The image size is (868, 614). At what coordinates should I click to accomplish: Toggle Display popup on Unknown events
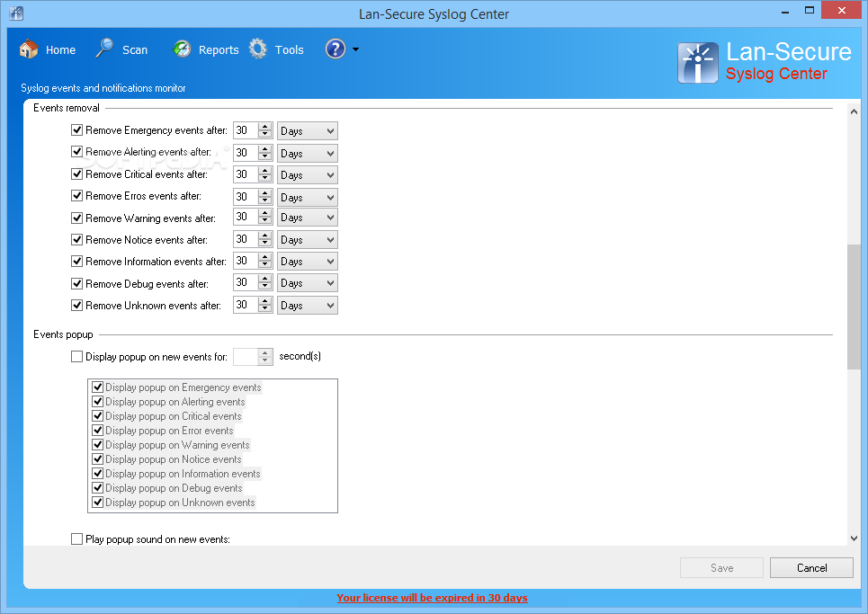[97, 502]
